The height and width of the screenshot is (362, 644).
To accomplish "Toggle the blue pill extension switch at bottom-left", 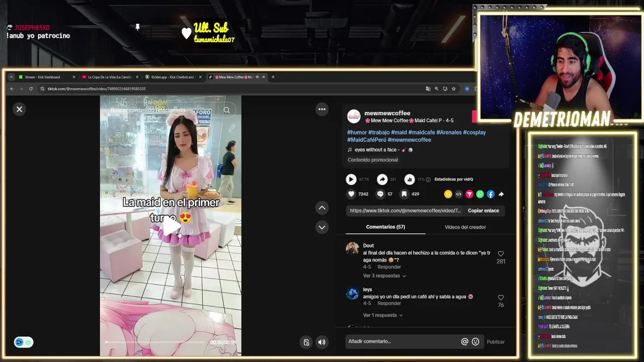I will (x=23, y=342).
